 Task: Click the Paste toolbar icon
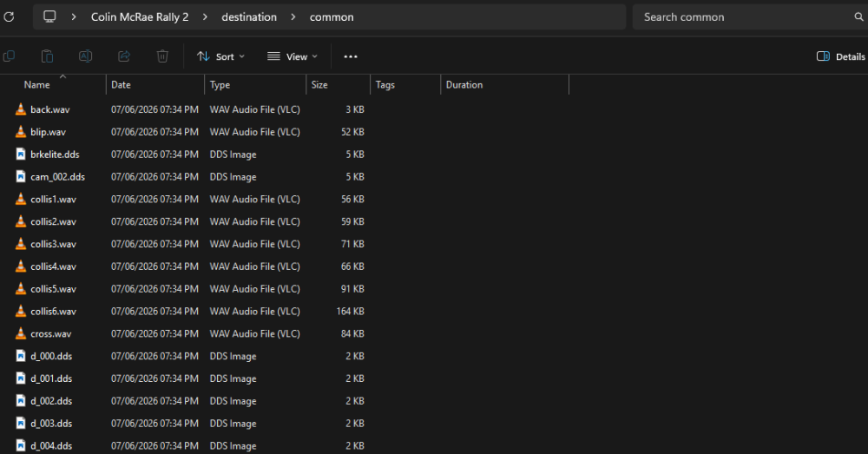pyautogui.click(x=47, y=56)
